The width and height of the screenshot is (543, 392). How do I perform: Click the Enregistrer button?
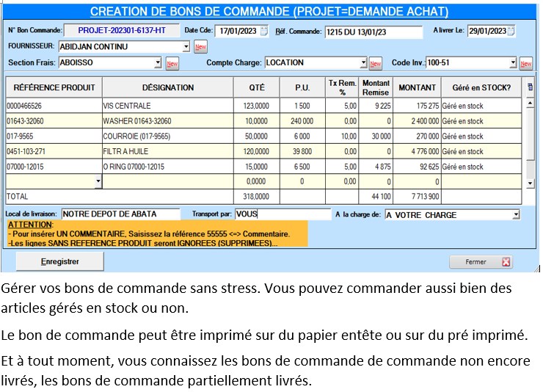(60, 261)
